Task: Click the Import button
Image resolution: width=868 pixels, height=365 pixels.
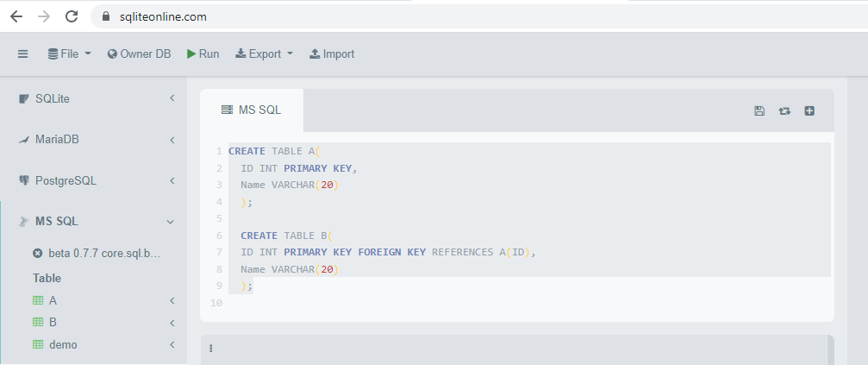Action: coord(332,53)
